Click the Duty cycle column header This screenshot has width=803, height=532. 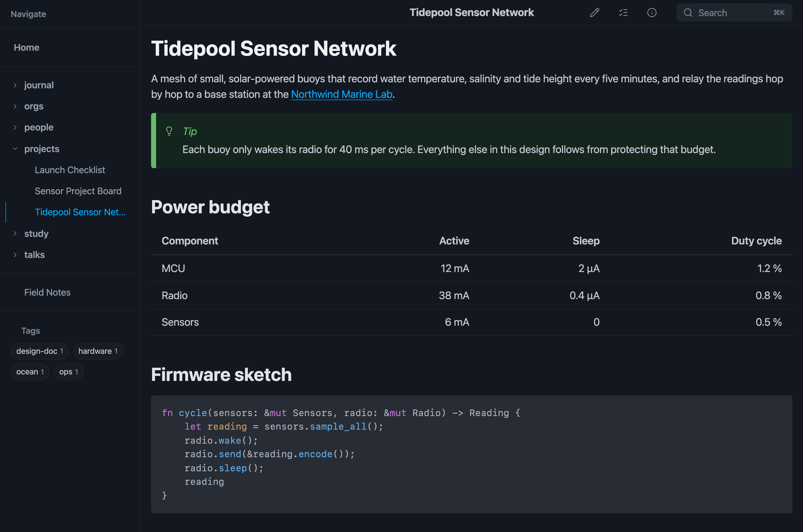(756, 241)
